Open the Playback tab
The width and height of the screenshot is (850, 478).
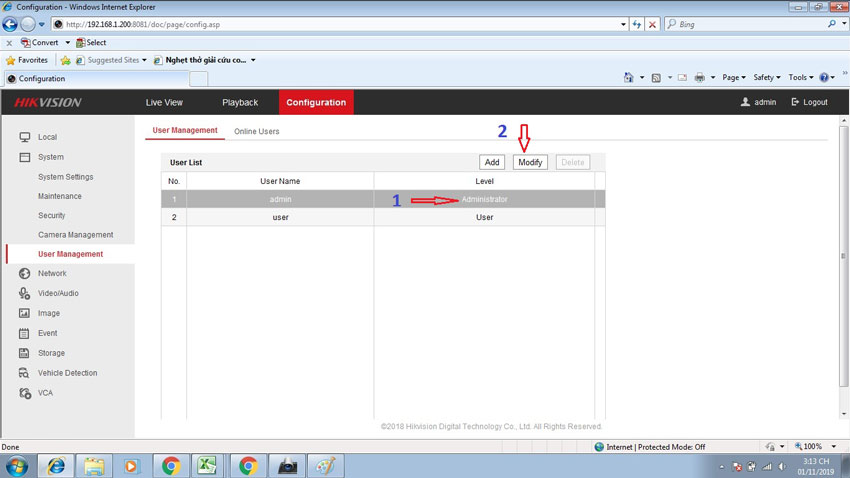(x=240, y=102)
